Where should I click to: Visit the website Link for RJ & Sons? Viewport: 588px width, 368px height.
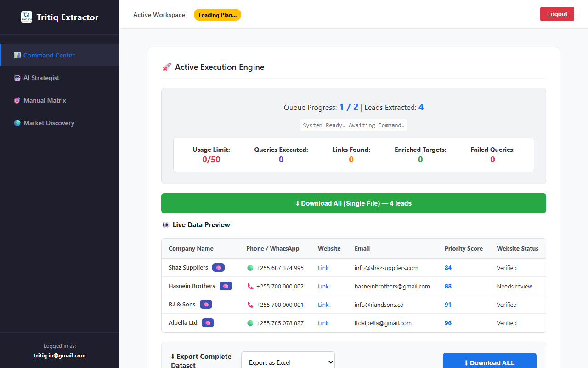tap(323, 305)
